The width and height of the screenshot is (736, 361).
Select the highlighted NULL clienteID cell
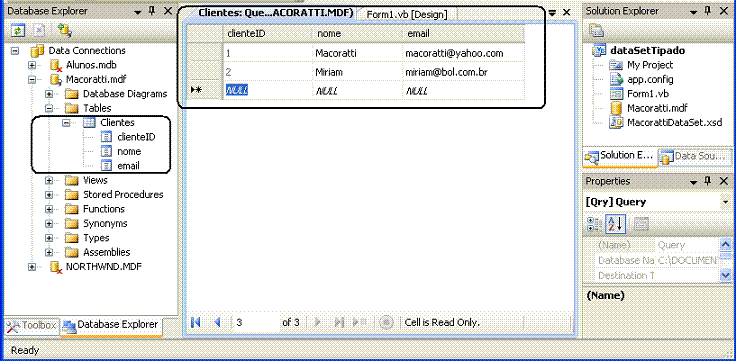pos(268,91)
